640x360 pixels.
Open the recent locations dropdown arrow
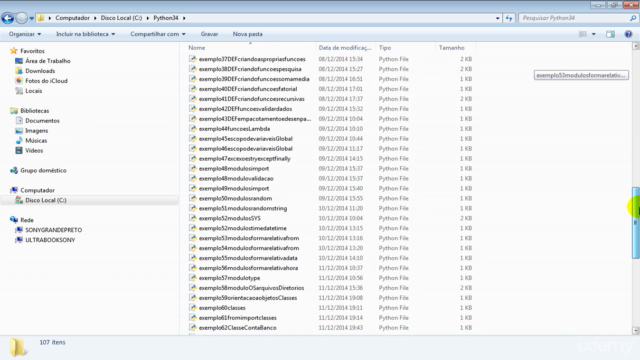[31, 18]
